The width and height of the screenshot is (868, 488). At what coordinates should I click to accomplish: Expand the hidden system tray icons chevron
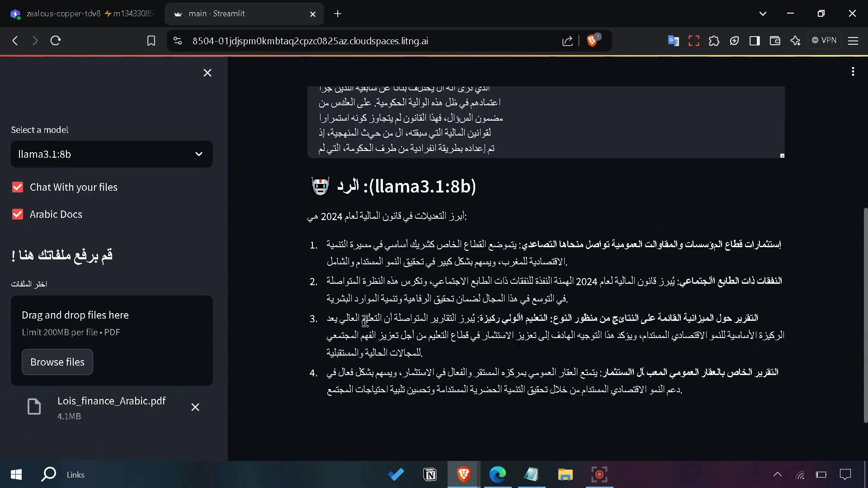pyautogui.click(x=778, y=474)
